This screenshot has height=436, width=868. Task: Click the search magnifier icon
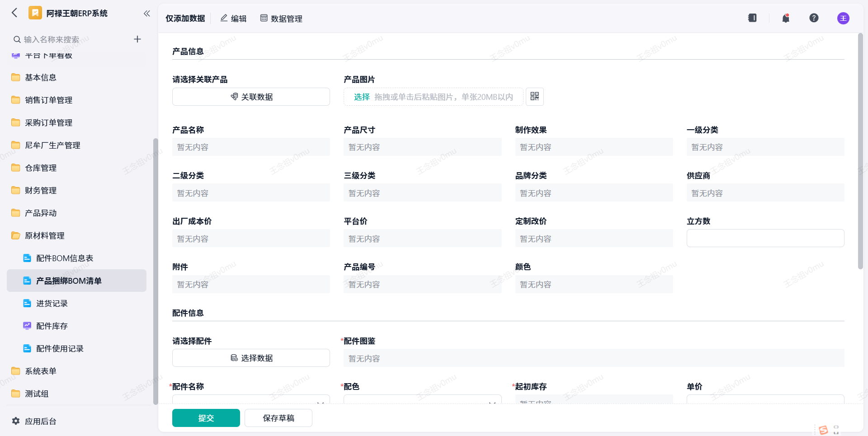click(x=17, y=39)
